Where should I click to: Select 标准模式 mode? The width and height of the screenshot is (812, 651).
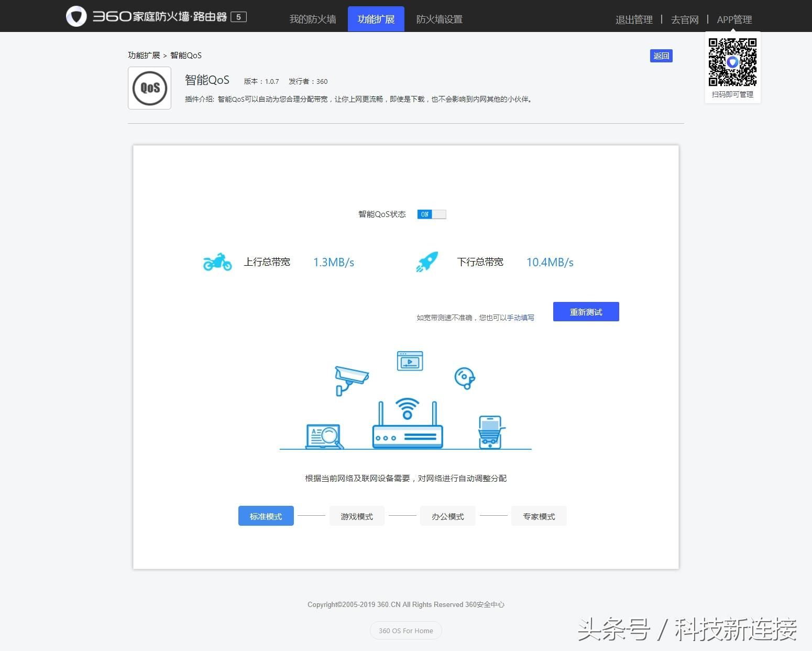coord(266,516)
